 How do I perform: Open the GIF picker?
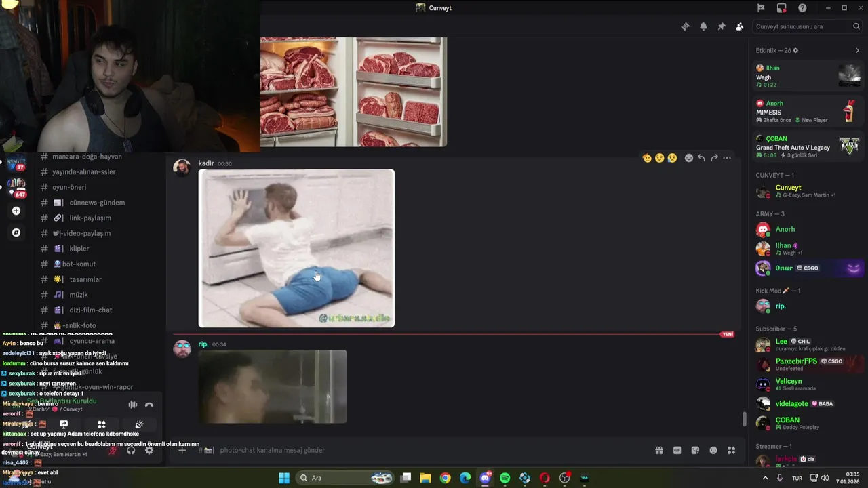[x=677, y=450]
